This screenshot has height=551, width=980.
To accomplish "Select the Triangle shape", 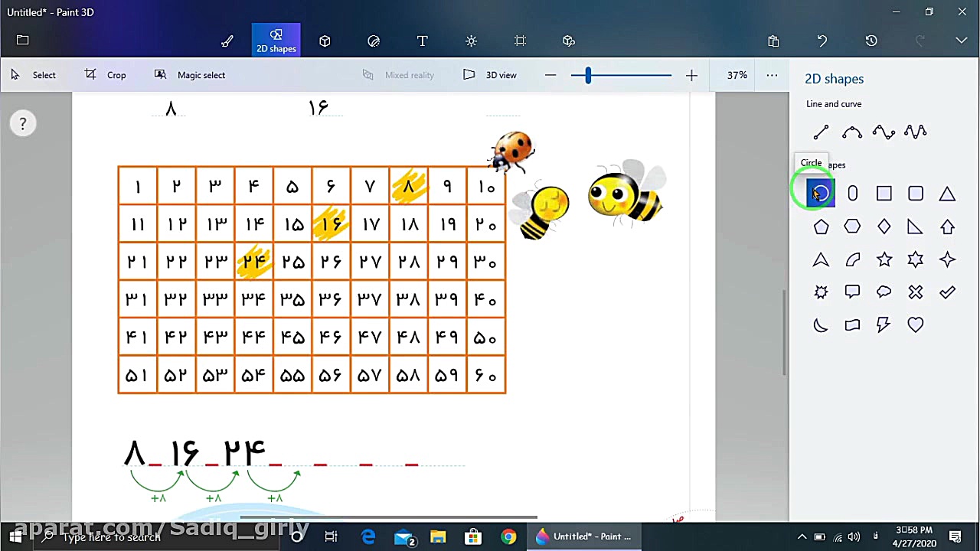I will [x=948, y=194].
